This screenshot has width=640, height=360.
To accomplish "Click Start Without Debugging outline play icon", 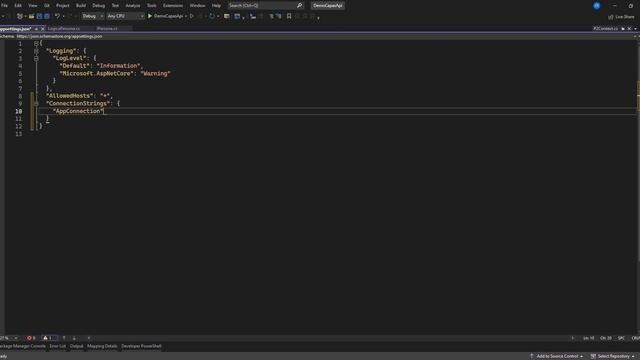I will tap(191, 16).
